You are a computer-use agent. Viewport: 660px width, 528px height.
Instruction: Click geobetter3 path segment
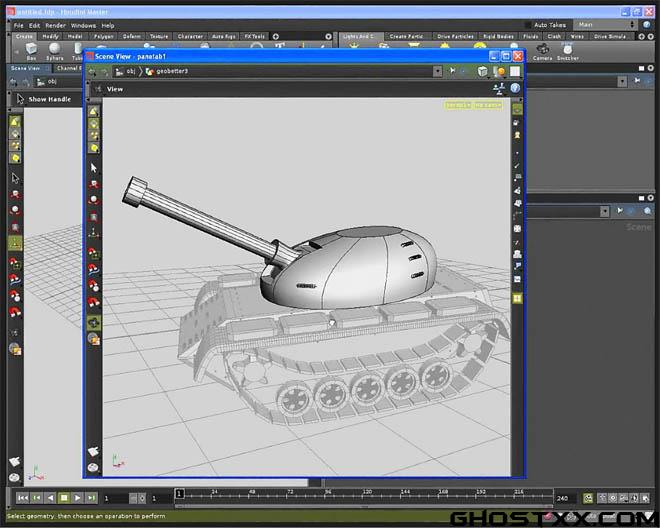[167, 72]
